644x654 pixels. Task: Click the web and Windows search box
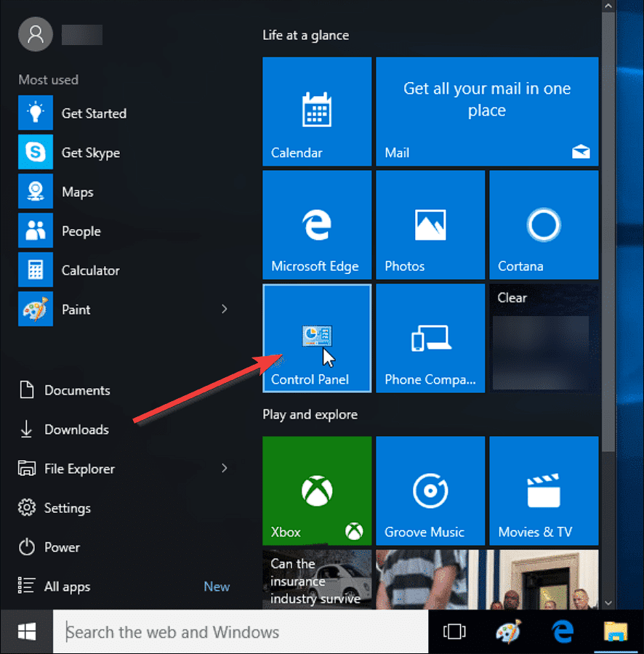coord(240,631)
